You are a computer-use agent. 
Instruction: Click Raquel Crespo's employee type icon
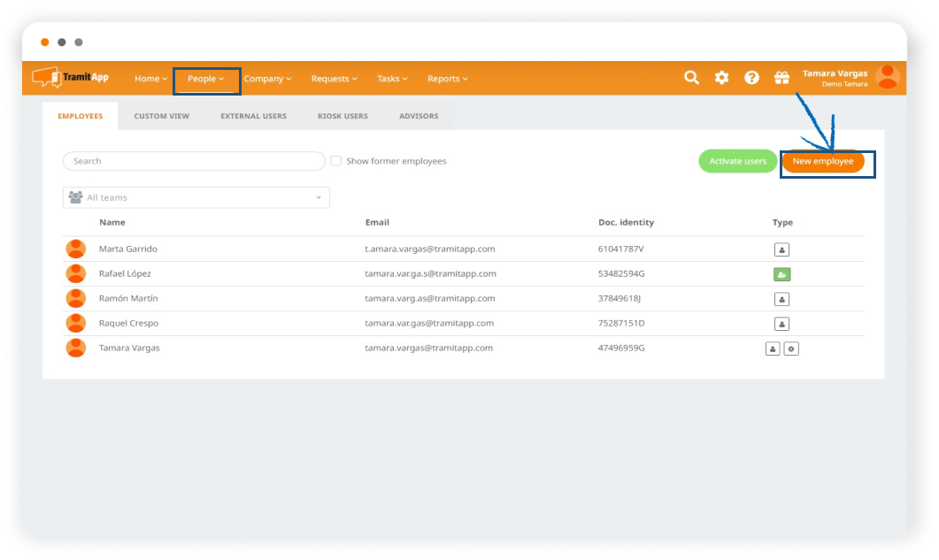coord(781,324)
